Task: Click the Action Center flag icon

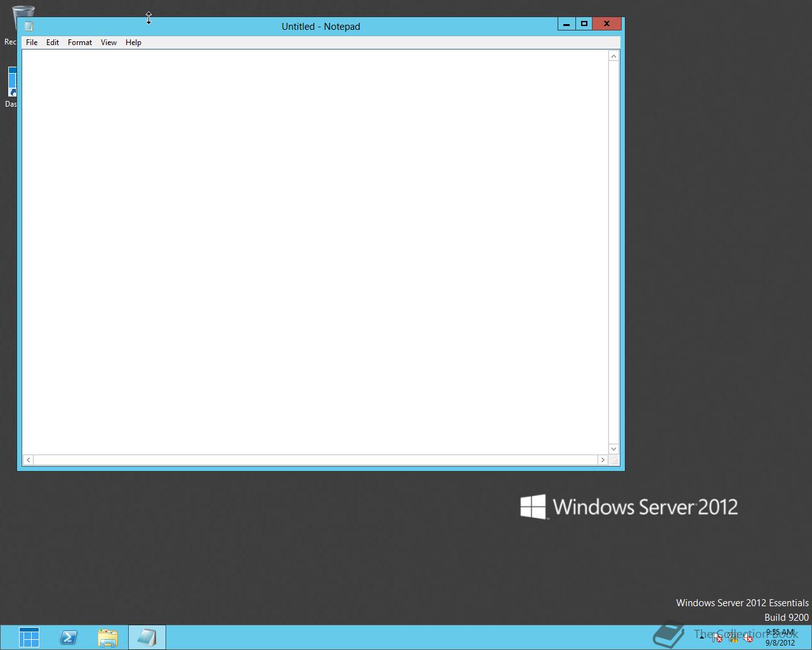Action: click(x=717, y=638)
